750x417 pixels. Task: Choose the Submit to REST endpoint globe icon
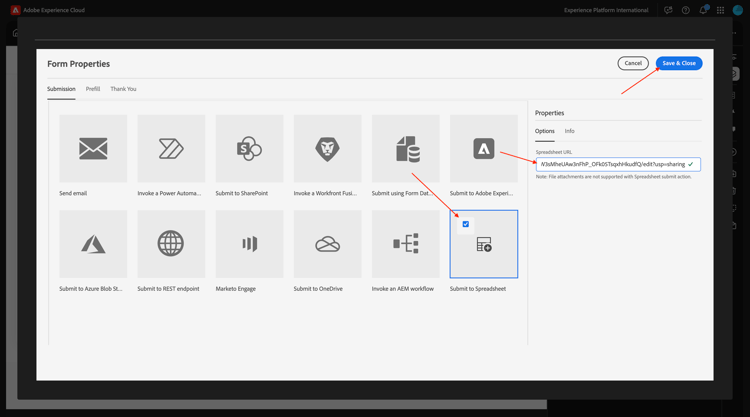click(171, 244)
